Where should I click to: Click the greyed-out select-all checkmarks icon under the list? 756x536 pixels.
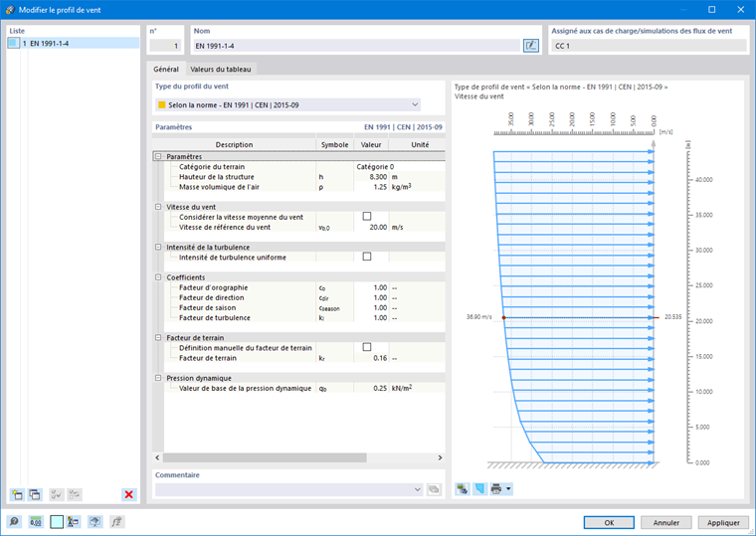tap(57, 494)
